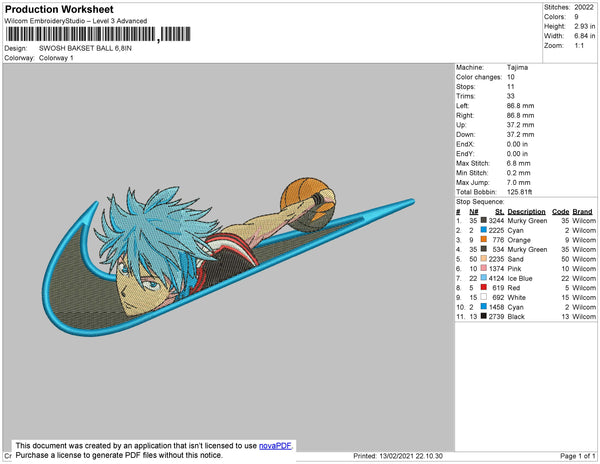Click the barcode at the worksheet top

click(98, 34)
